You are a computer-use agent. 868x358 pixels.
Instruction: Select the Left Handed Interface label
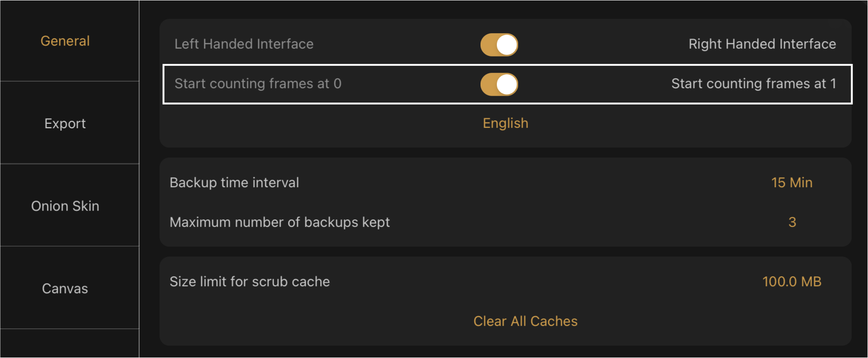click(243, 44)
